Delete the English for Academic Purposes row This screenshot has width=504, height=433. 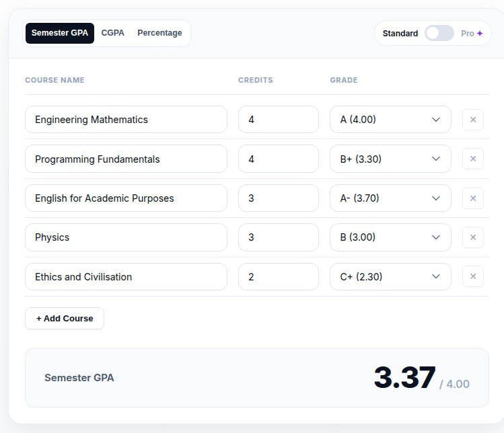pyautogui.click(x=473, y=198)
